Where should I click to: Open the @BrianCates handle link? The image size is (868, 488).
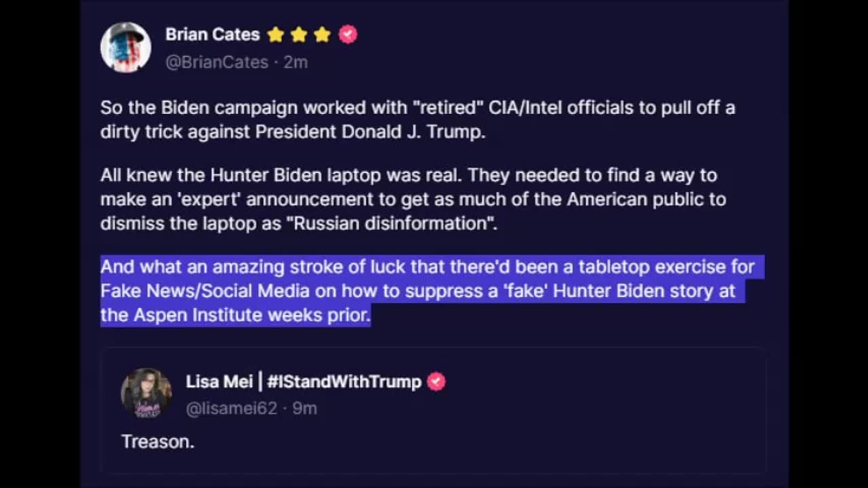217,62
